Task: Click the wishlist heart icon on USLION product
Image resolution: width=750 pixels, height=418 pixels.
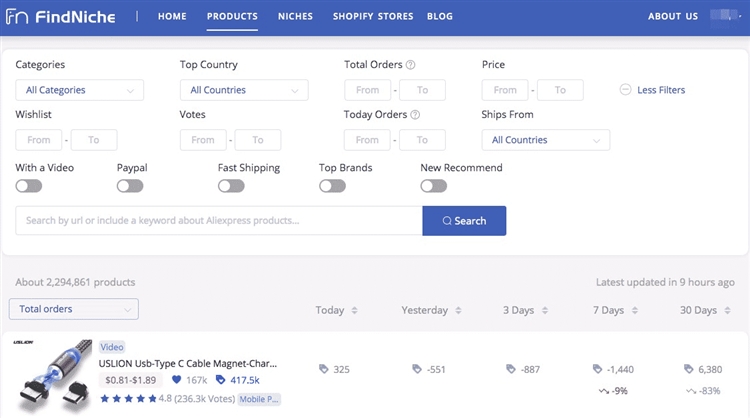Action: point(177,380)
